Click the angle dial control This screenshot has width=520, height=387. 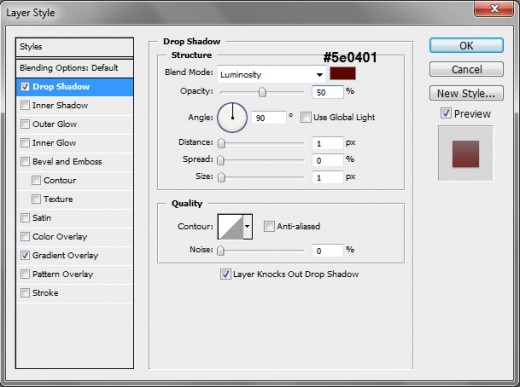click(232, 117)
